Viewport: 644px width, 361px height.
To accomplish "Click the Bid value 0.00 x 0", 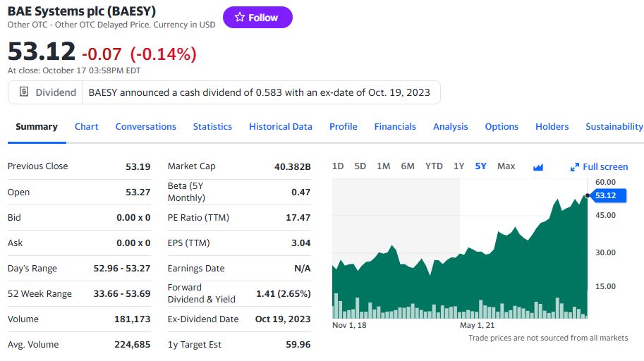I will click(133, 218).
